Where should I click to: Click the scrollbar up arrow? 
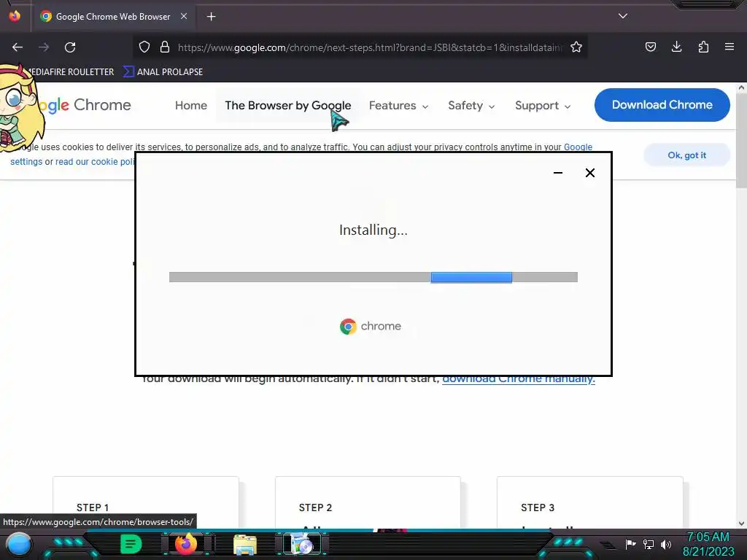[741, 87]
